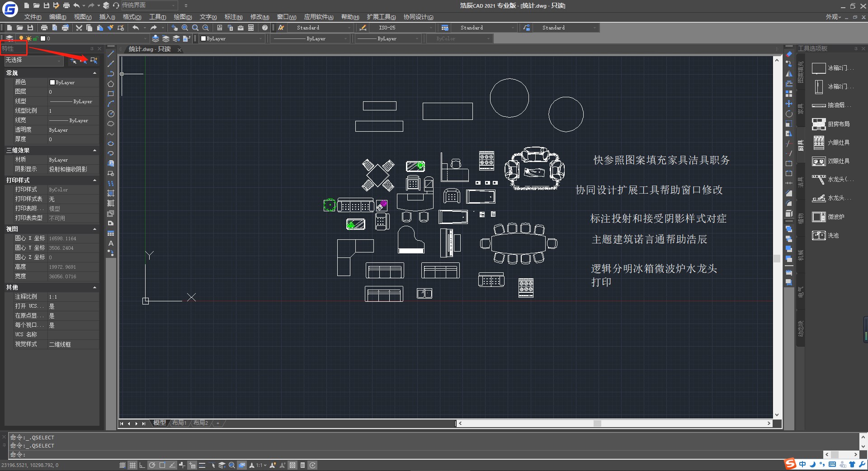Open the 绘图(D) menu
This screenshot has width=868, height=471.
pyautogui.click(x=183, y=17)
